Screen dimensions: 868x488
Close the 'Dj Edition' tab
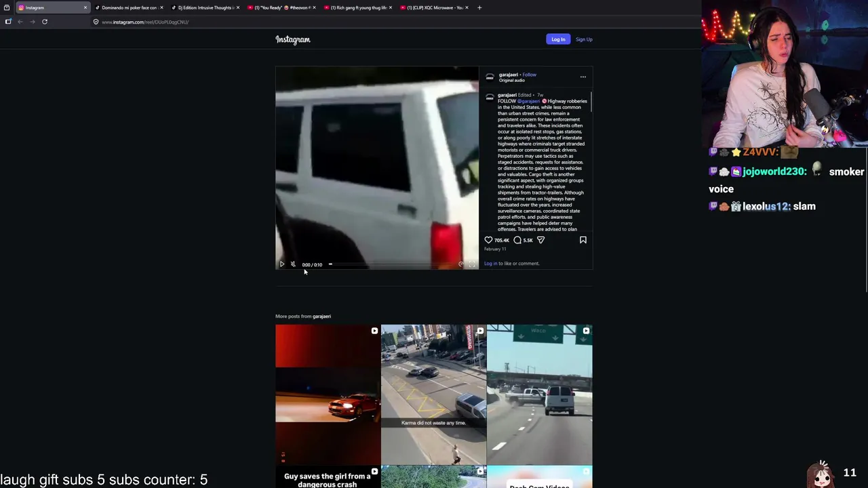237,7
